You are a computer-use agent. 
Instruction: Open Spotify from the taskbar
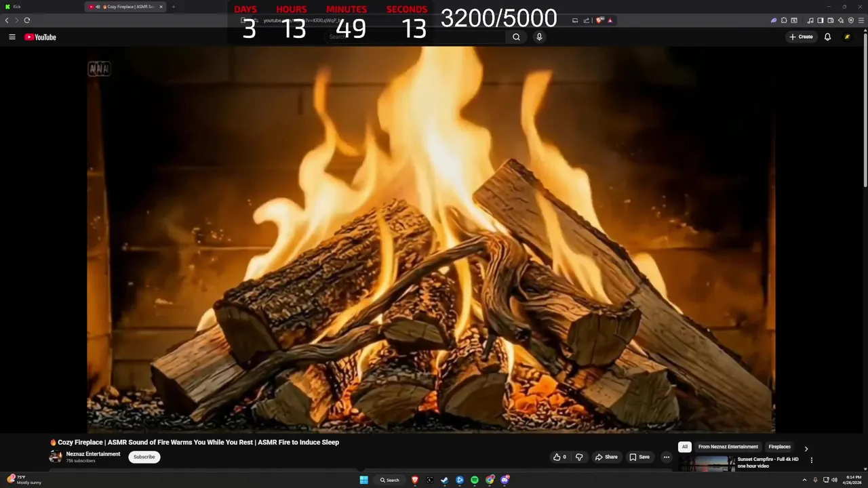pyautogui.click(x=475, y=480)
